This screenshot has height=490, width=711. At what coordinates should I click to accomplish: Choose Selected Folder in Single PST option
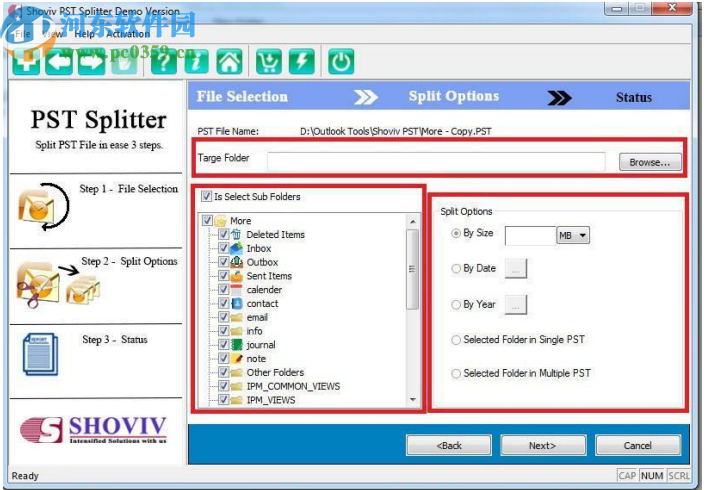pos(456,340)
